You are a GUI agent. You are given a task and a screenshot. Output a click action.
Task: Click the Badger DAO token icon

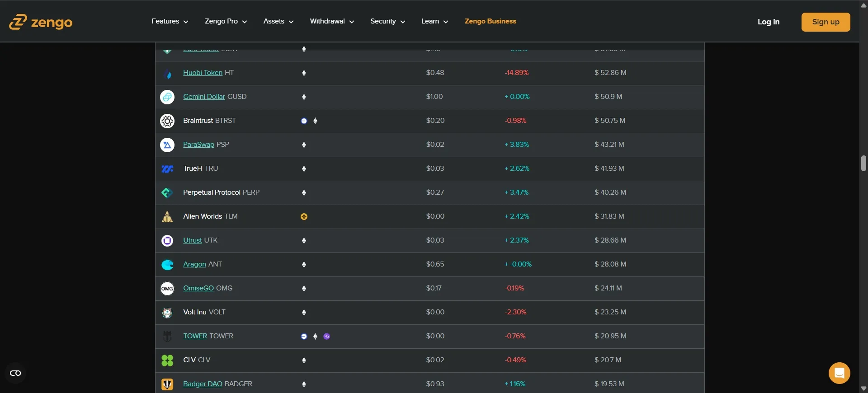(167, 384)
